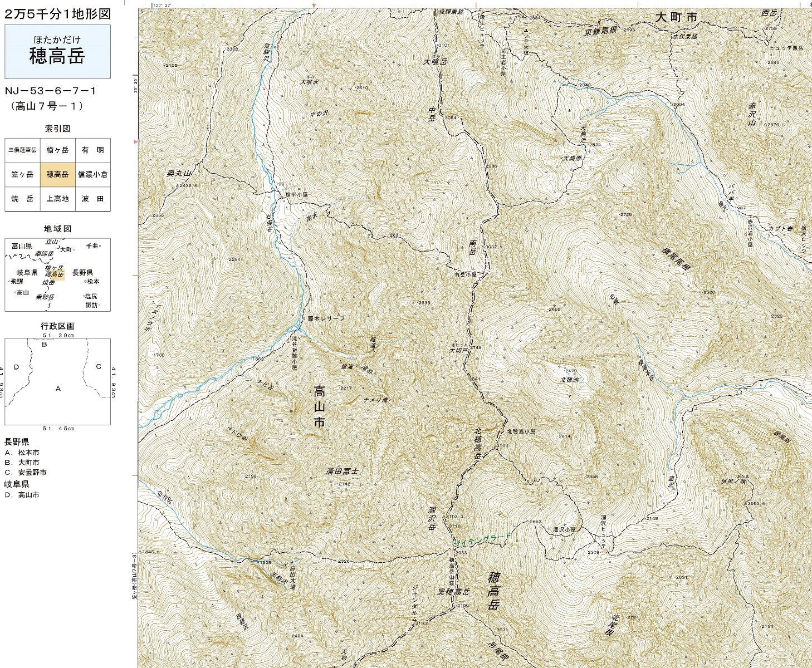Image resolution: width=812 pixels, height=668 pixels.
Task: Click the 2万5千分1地形図 heading
Action: tap(57, 14)
